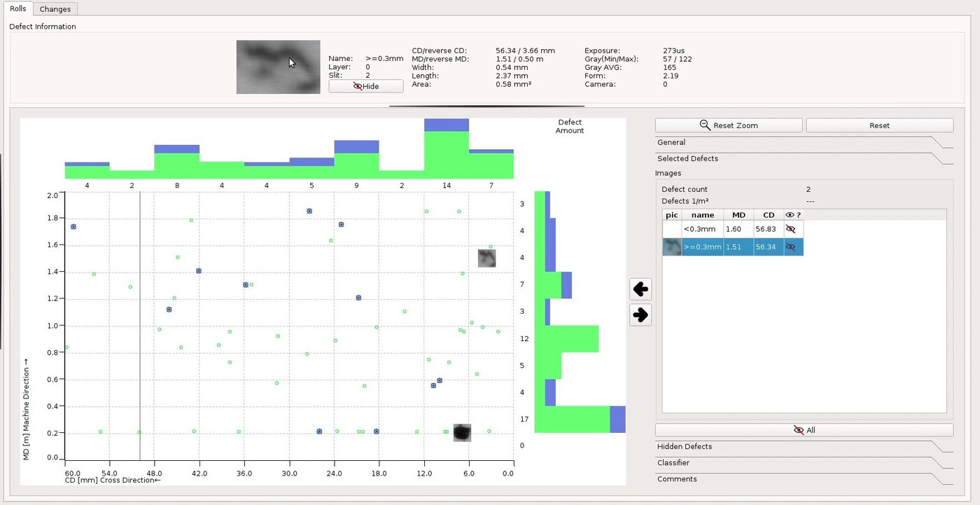Image resolution: width=980 pixels, height=505 pixels.
Task: Toggle eye visibility for >=0.3mm row
Action: click(x=791, y=247)
